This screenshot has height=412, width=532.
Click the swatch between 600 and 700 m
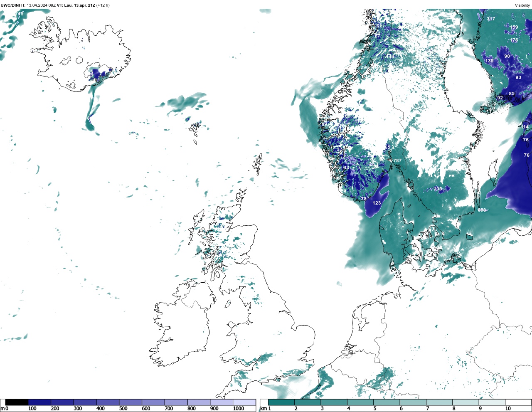tap(153, 402)
